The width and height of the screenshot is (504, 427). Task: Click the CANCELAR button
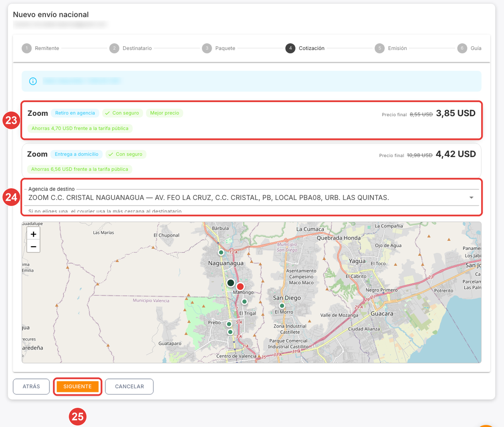(129, 387)
